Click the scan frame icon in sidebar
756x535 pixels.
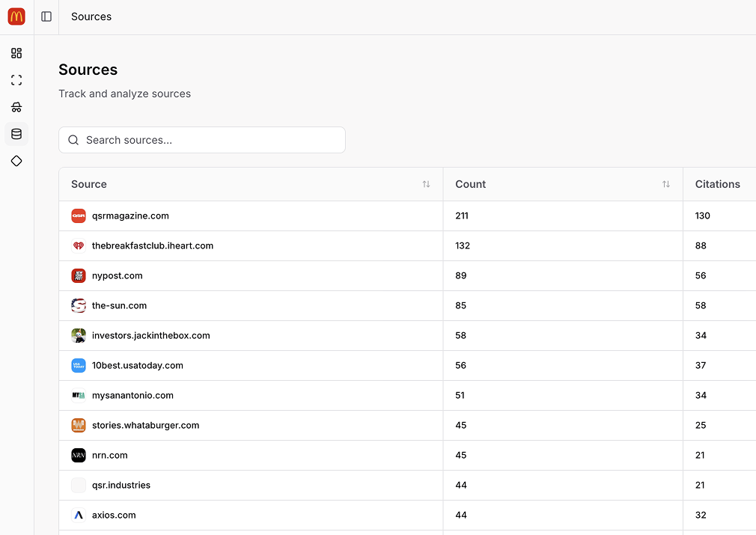point(16,80)
